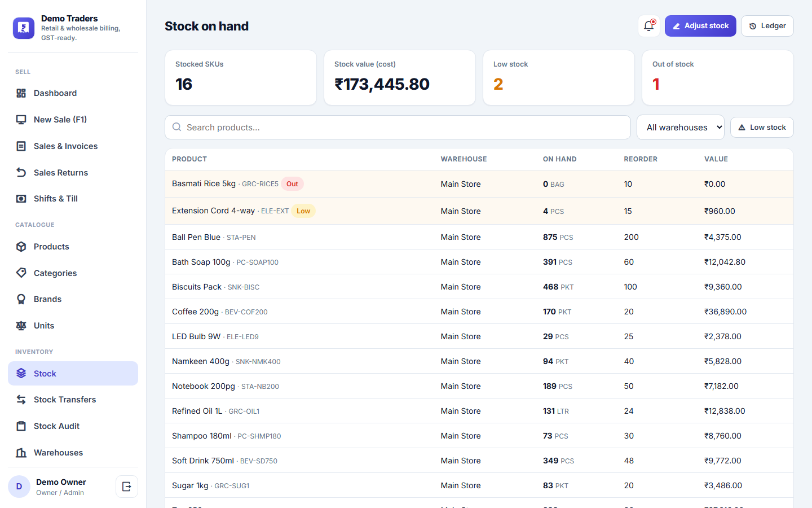
Task: Click the Shifts & Till cash icon
Action: (21, 199)
